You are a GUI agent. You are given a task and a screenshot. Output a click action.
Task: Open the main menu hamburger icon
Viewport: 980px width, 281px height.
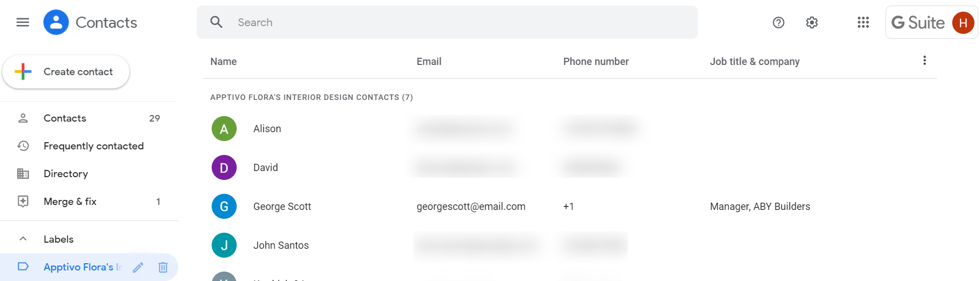(23, 22)
